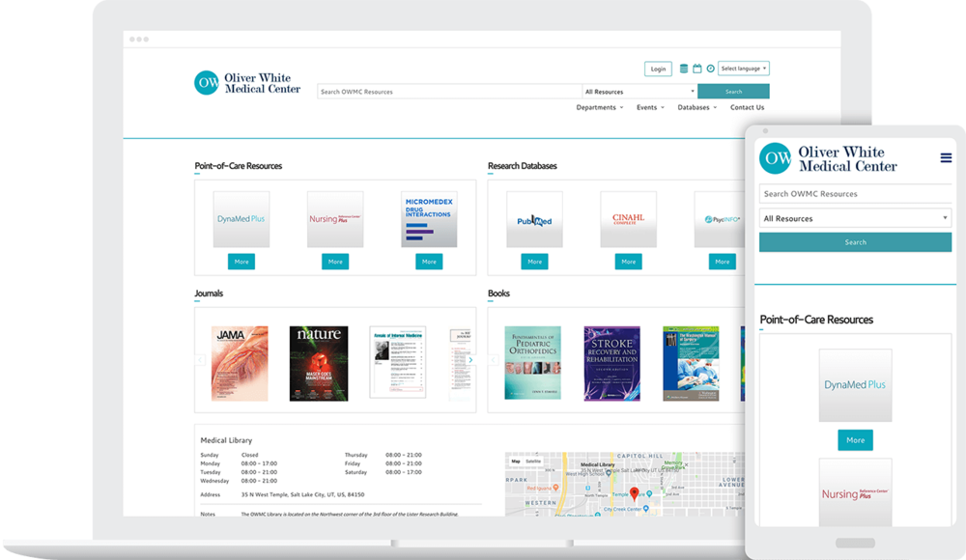
Task: Click More under DynaMed Plus on tablet
Action: point(855,440)
